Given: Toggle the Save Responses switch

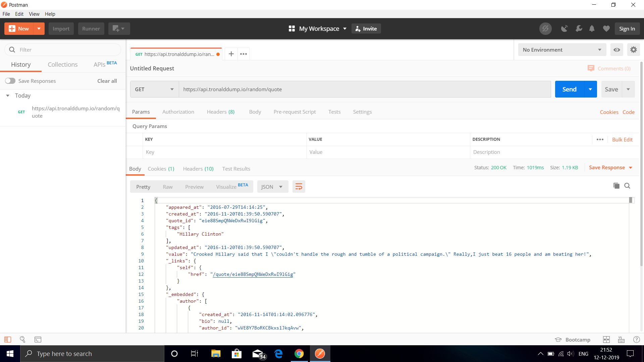Looking at the screenshot, I should tap(10, 81).
